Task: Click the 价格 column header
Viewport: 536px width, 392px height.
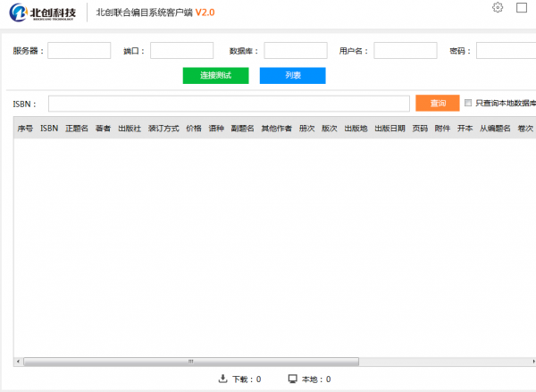Action: pyautogui.click(x=194, y=129)
